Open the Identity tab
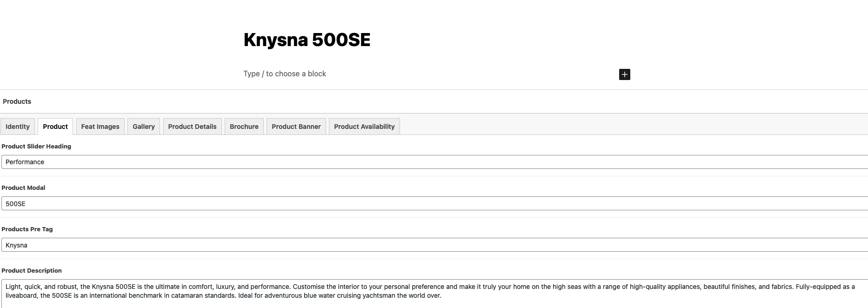This screenshot has height=308, width=868. click(x=18, y=127)
